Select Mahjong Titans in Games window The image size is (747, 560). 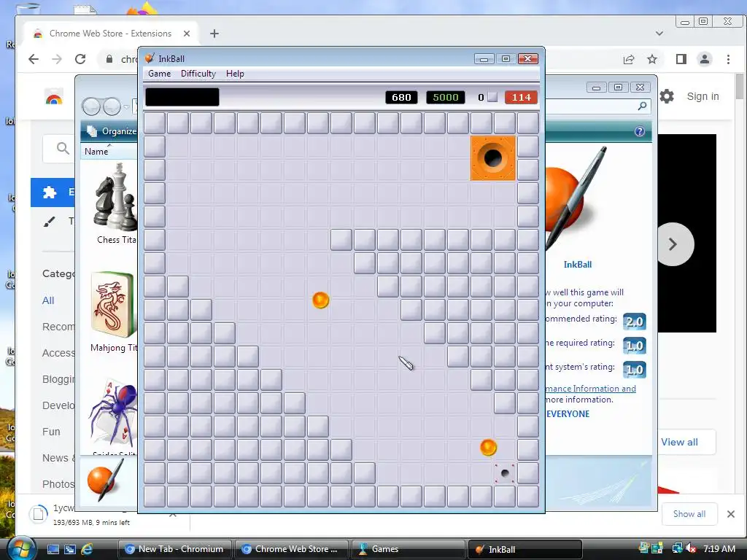tap(113, 312)
